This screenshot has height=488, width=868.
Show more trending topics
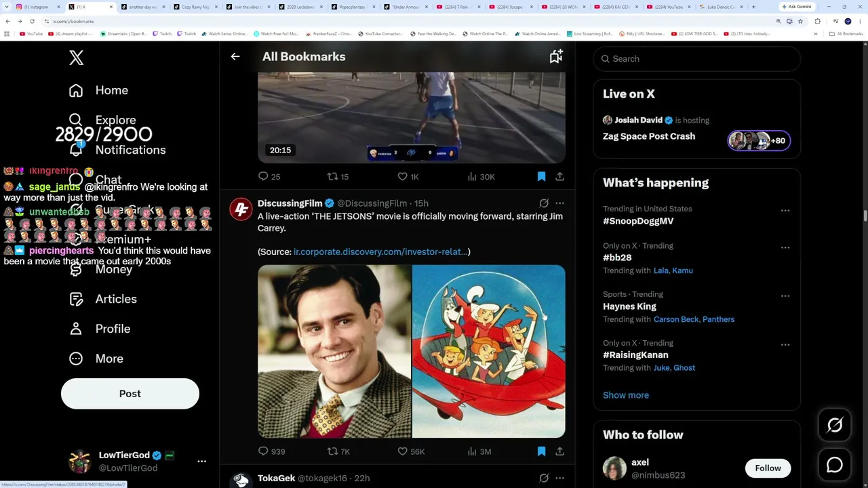coord(626,395)
